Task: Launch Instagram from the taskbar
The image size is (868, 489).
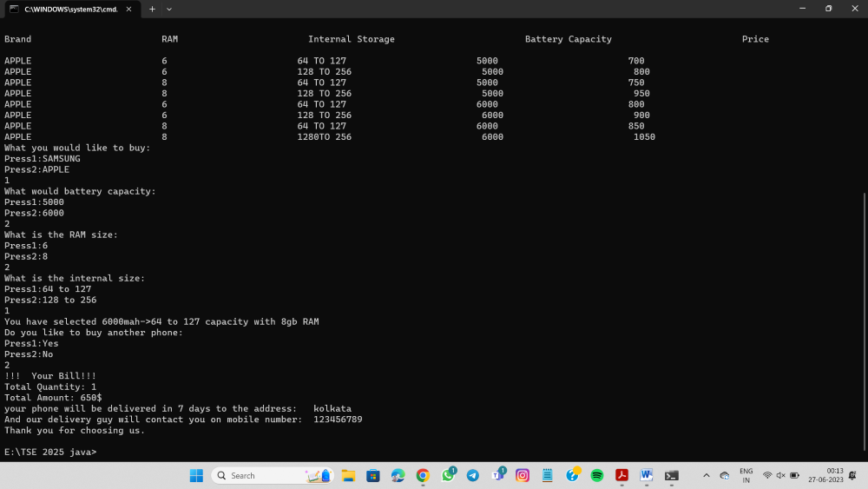Action: 523,475
